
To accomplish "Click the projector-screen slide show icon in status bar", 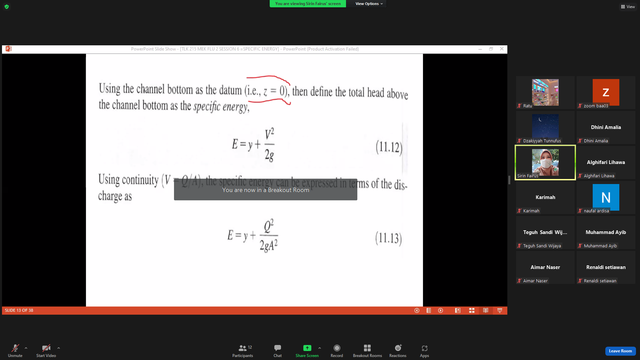I will (x=500, y=311).
